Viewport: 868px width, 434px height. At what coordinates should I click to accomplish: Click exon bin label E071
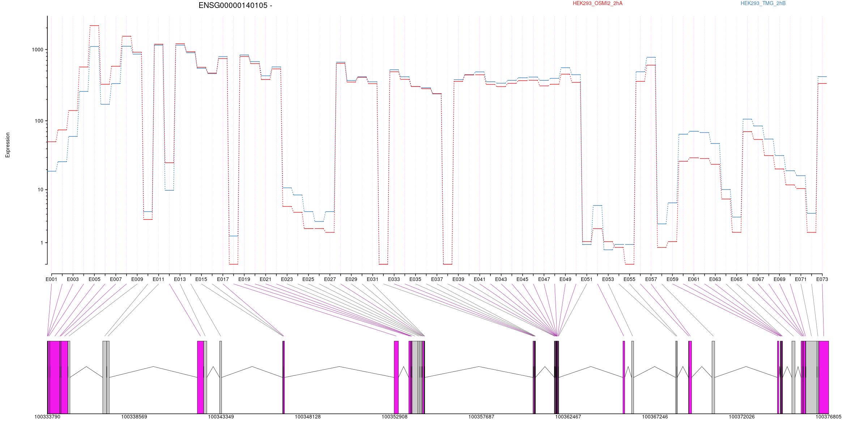801,279
